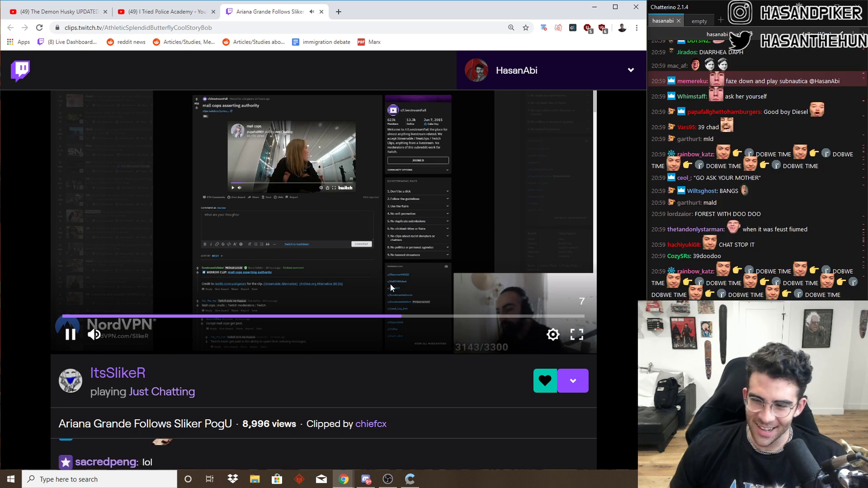Pause the Twitch clip playback
Image resolution: width=868 pixels, height=488 pixels.
(x=71, y=335)
